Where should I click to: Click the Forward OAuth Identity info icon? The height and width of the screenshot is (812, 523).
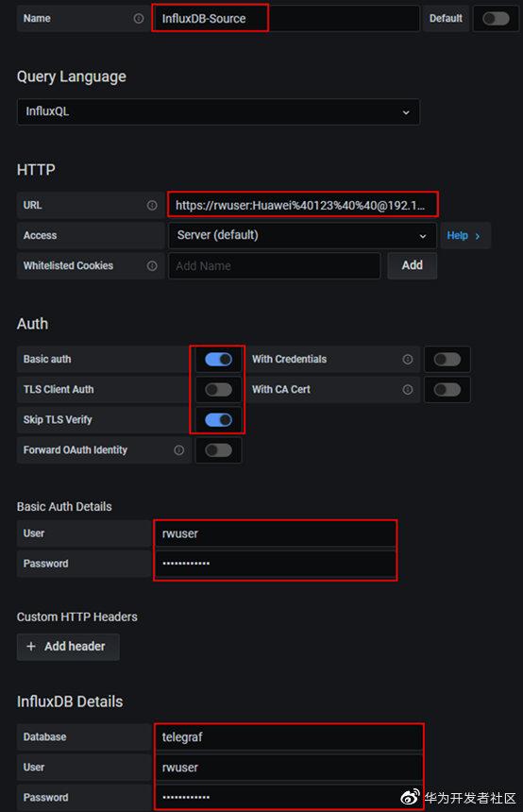click(x=179, y=450)
